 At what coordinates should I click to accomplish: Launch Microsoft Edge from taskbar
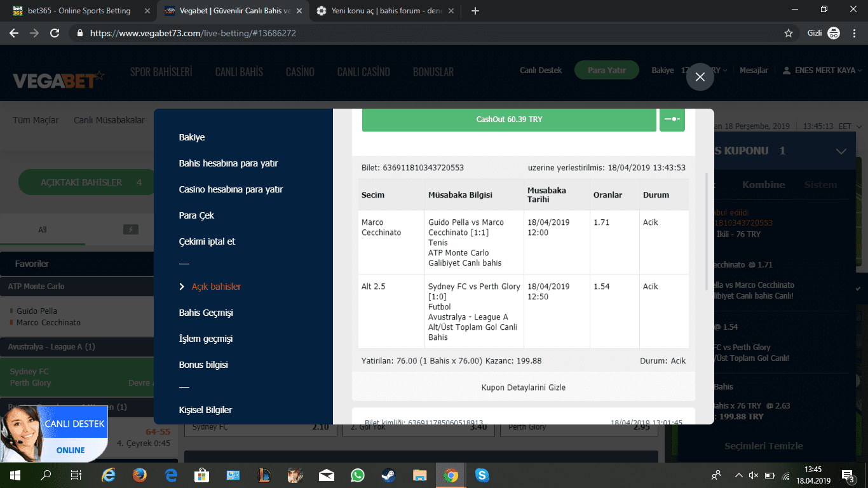[x=171, y=475]
